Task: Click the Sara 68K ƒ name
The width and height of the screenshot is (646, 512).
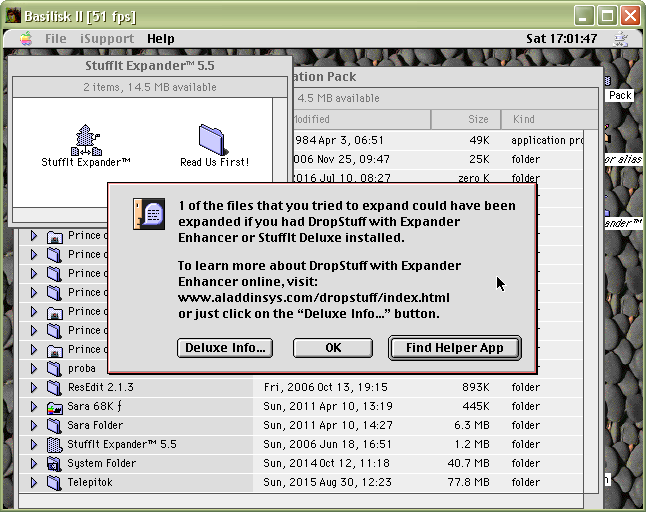Action: pyautogui.click(x=94, y=406)
